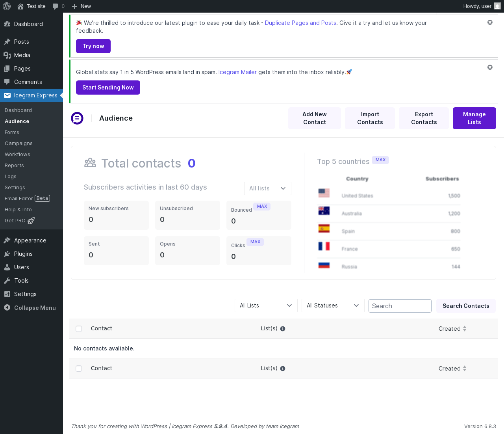Click the Settings sliders icon
This screenshot has height=434, width=504.
click(x=7, y=294)
